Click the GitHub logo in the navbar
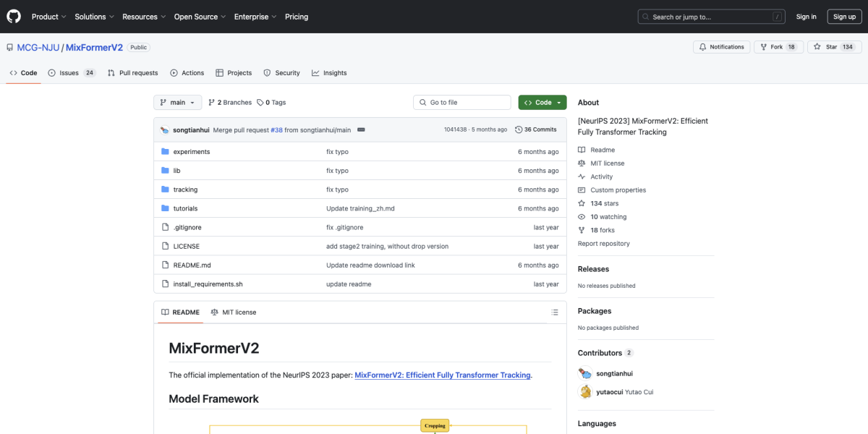Screen dimensions: 868x434 13,16
